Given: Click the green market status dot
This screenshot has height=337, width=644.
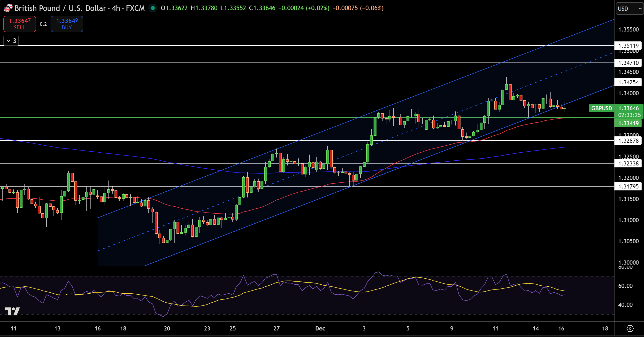Looking at the screenshot, I should pos(153,8).
